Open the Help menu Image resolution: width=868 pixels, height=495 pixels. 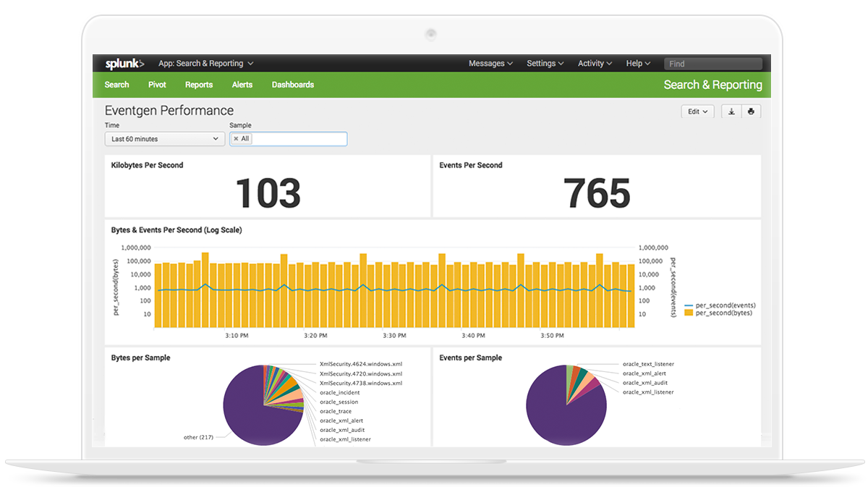(638, 64)
